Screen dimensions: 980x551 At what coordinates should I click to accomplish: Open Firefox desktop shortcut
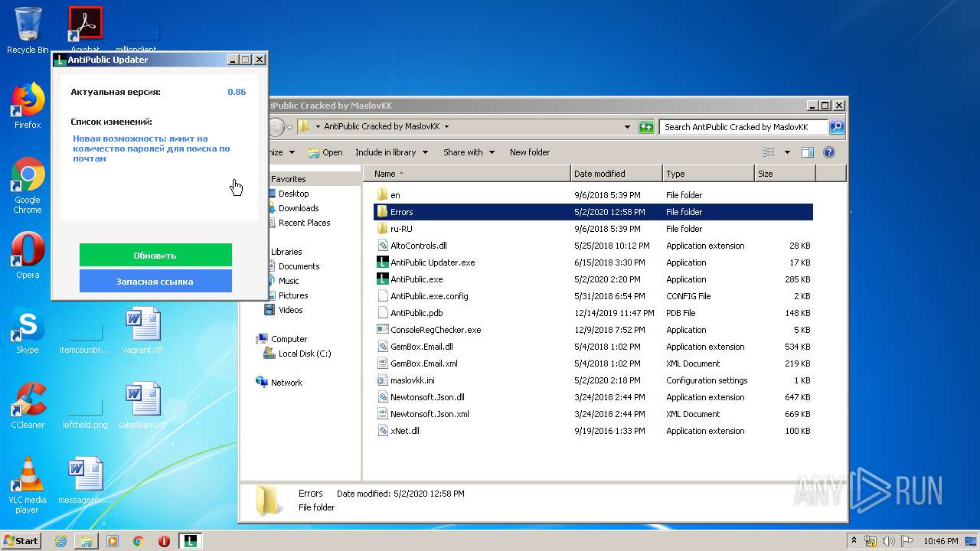click(x=28, y=106)
